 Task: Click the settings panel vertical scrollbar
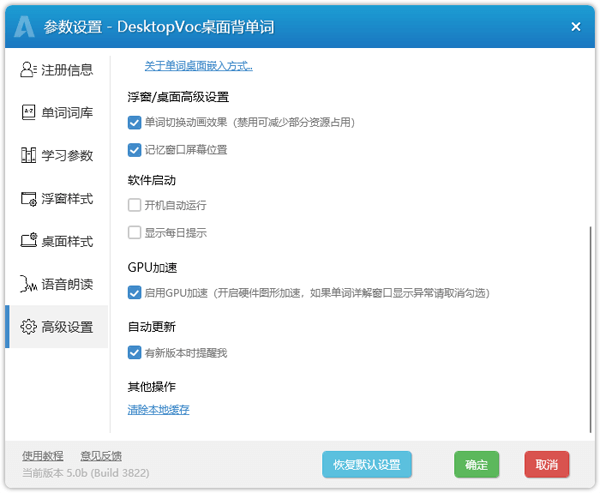(x=590, y=329)
